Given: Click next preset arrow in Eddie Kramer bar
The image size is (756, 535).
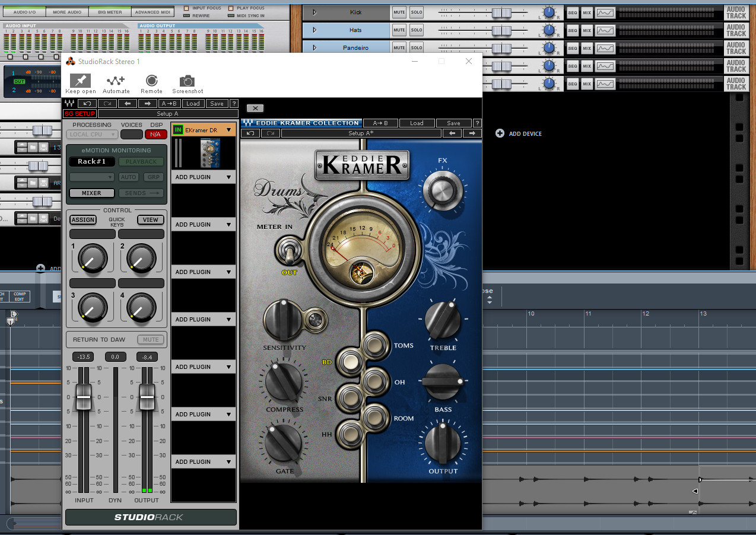Looking at the screenshot, I should pyautogui.click(x=472, y=133).
